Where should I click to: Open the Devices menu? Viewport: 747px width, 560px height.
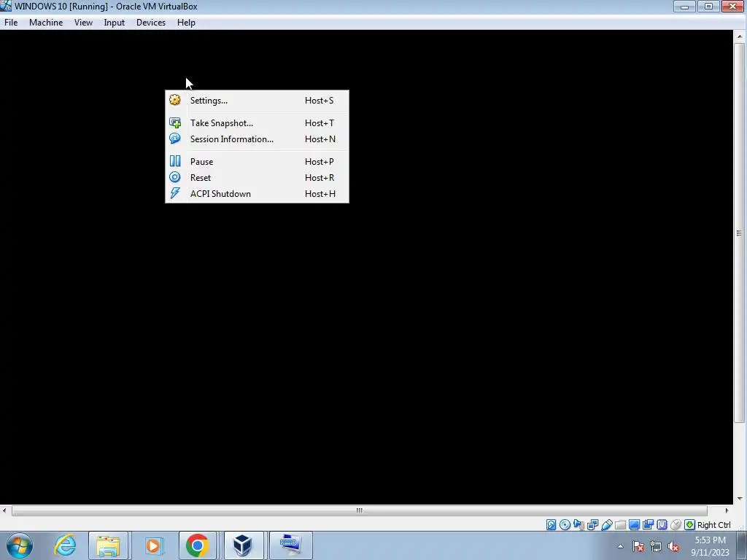[151, 23]
